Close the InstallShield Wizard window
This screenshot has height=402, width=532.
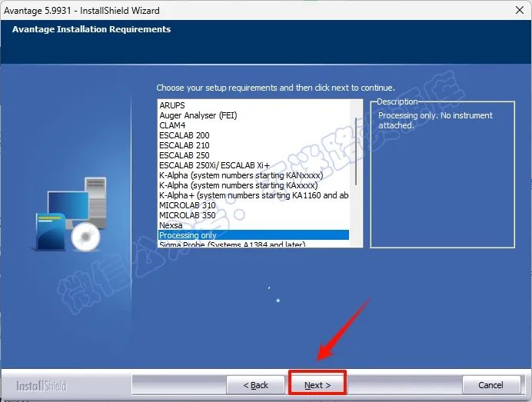520,10
